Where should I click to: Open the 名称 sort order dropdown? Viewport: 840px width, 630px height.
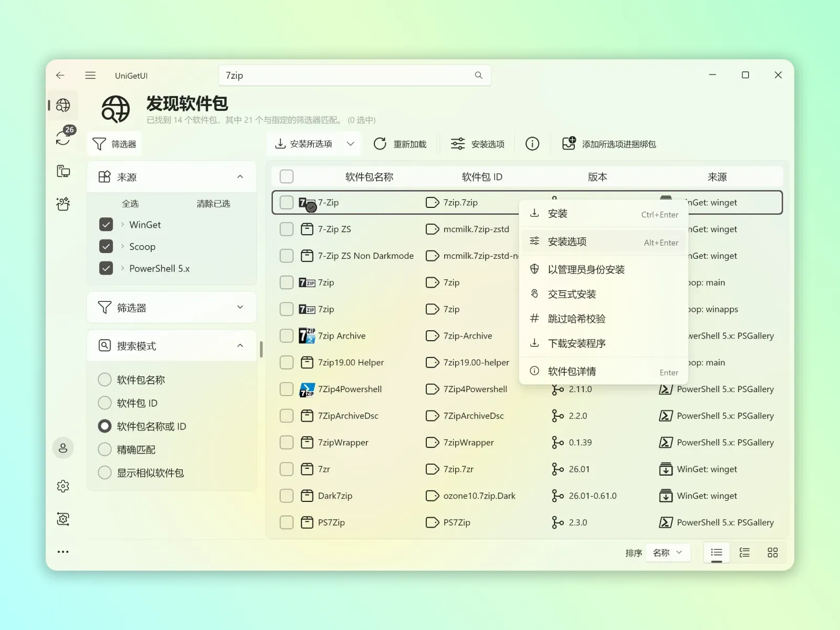click(x=667, y=552)
